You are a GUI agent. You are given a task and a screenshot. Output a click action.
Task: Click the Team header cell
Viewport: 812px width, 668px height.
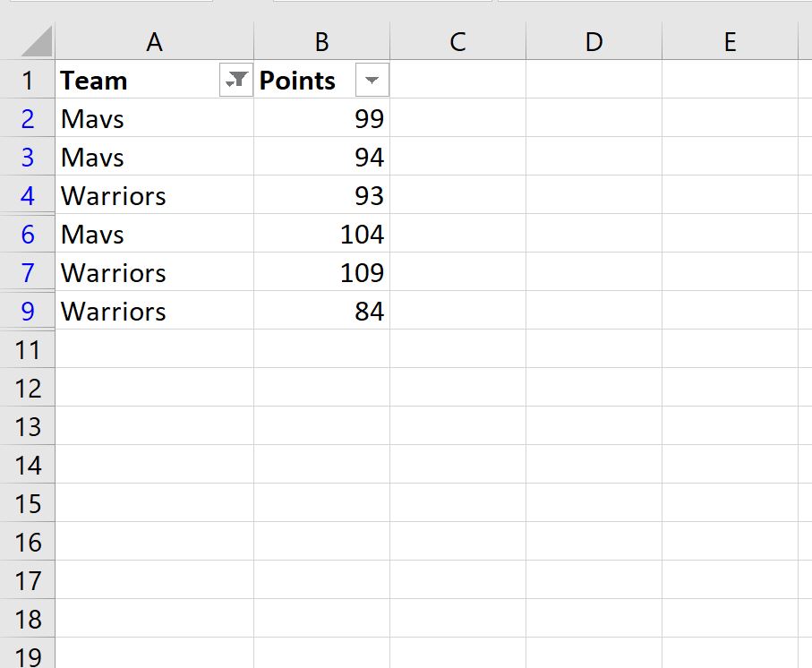(x=134, y=81)
